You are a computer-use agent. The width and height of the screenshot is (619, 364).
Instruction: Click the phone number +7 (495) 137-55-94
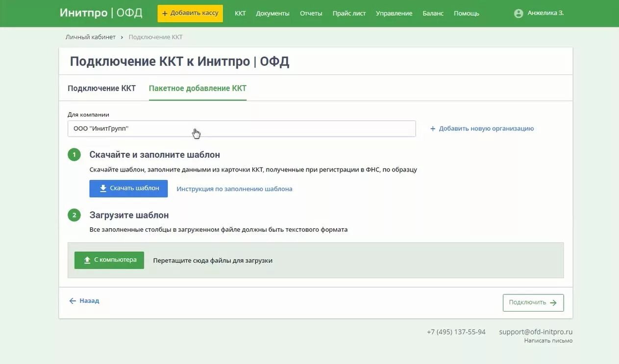[x=456, y=332]
